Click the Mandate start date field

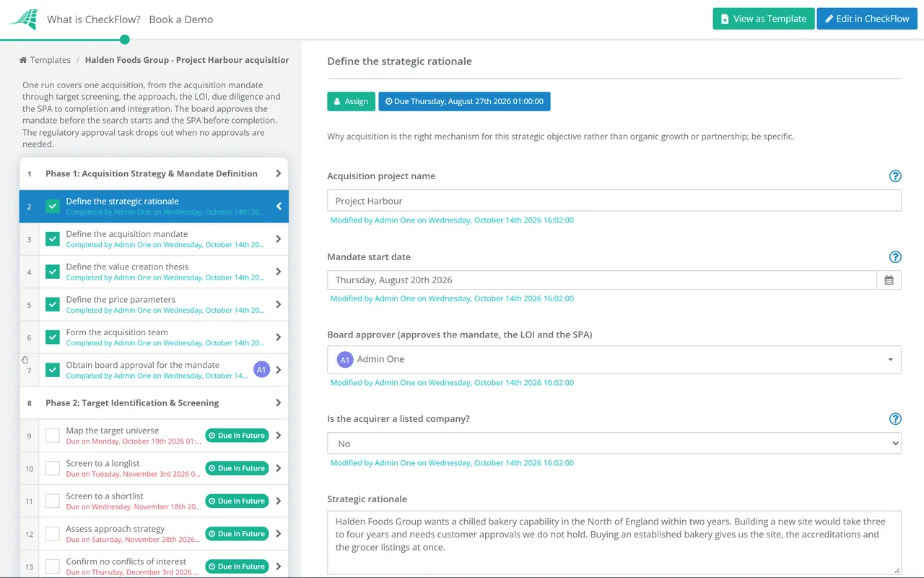point(602,280)
